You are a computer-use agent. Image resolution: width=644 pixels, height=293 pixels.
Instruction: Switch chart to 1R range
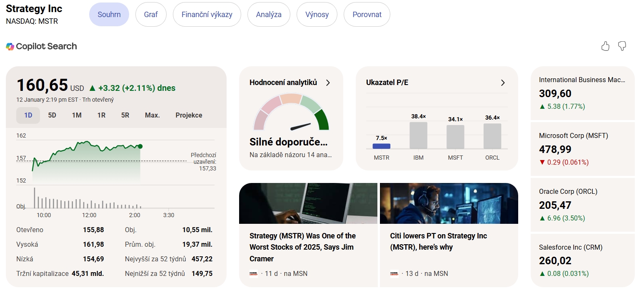click(x=101, y=115)
